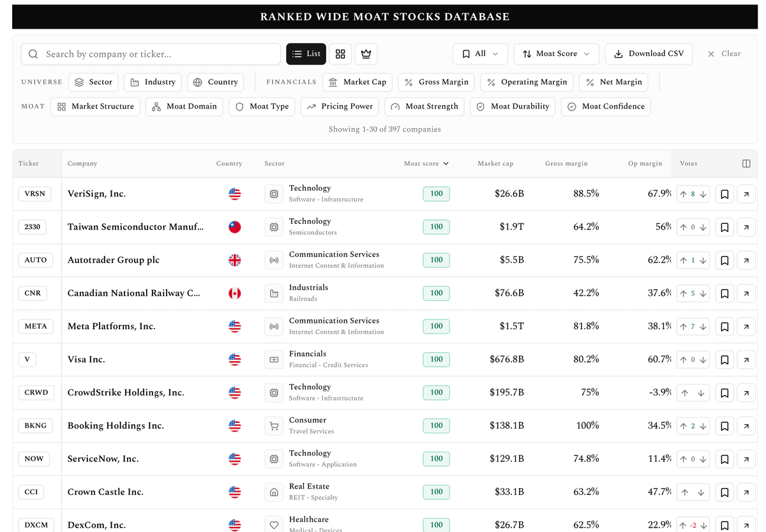Open the Sector filter
The width and height of the screenshot is (766, 532).
click(94, 82)
